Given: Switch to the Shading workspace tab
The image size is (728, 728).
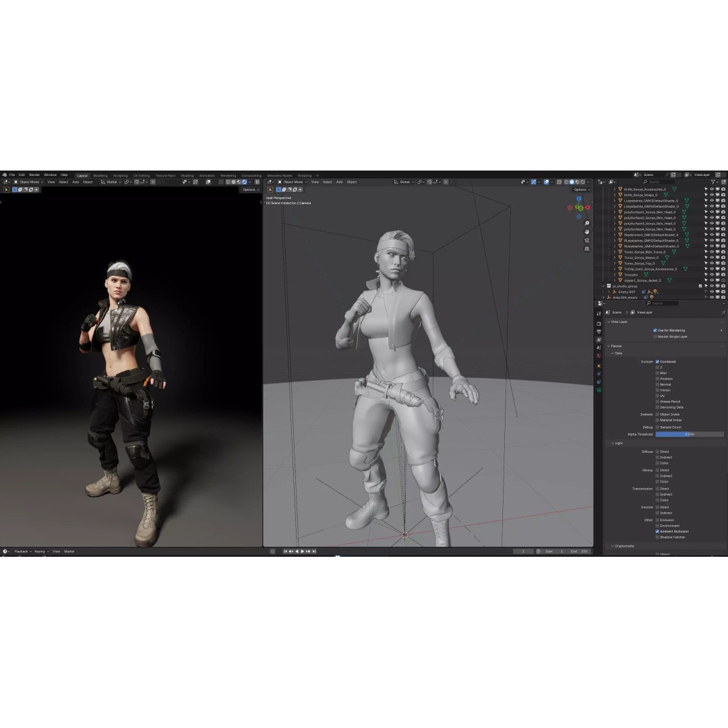Looking at the screenshot, I should [187, 175].
